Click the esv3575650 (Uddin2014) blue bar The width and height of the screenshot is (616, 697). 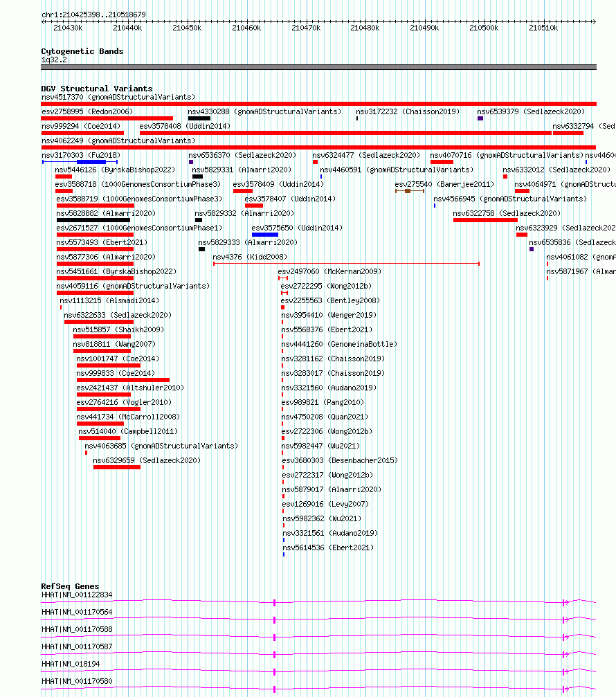[265, 235]
